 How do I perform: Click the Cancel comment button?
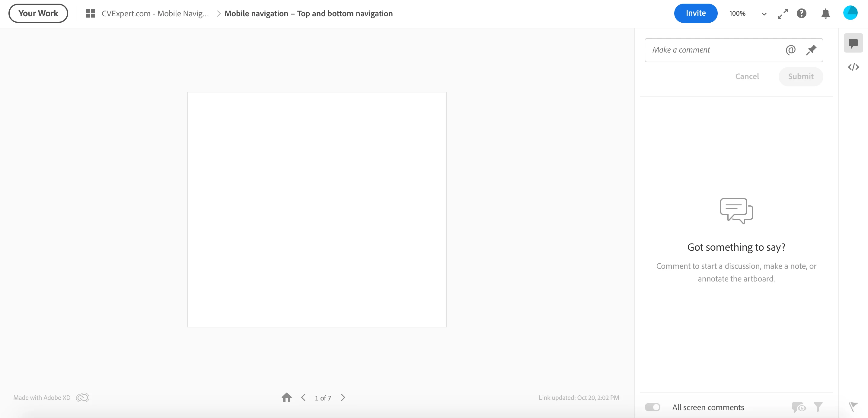[747, 76]
